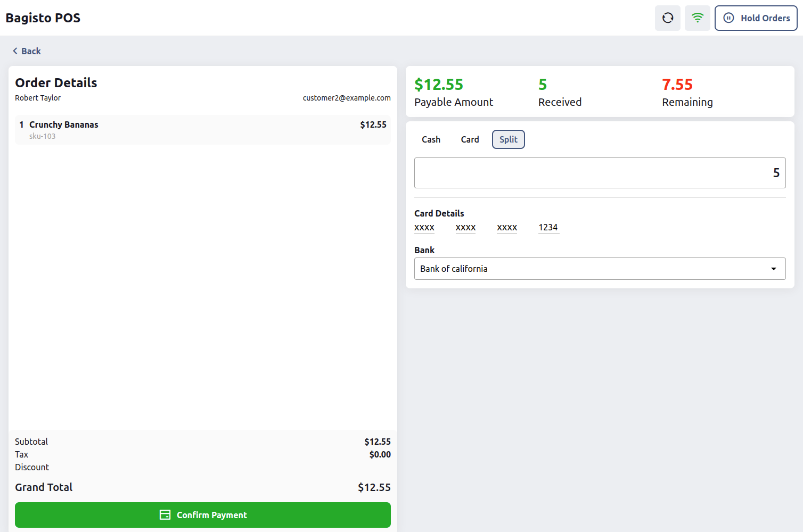Click the green Wi-Fi connectivity icon
Screen dimensions: 803x532
[697, 18]
